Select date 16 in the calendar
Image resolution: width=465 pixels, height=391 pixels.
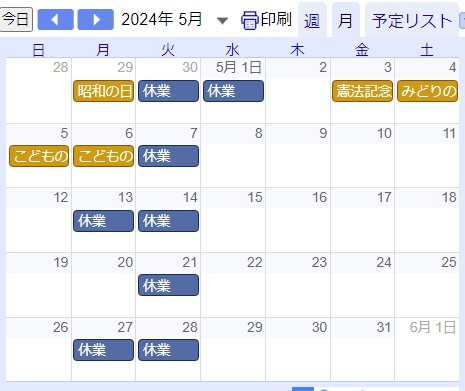click(320, 197)
